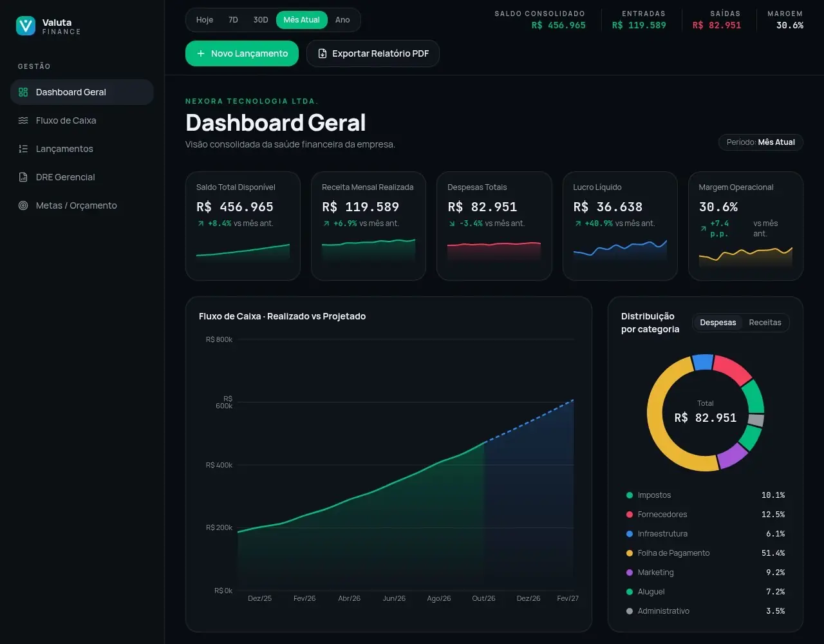
Task: Select the Despesas tab in category distribution
Action: tap(718, 323)
